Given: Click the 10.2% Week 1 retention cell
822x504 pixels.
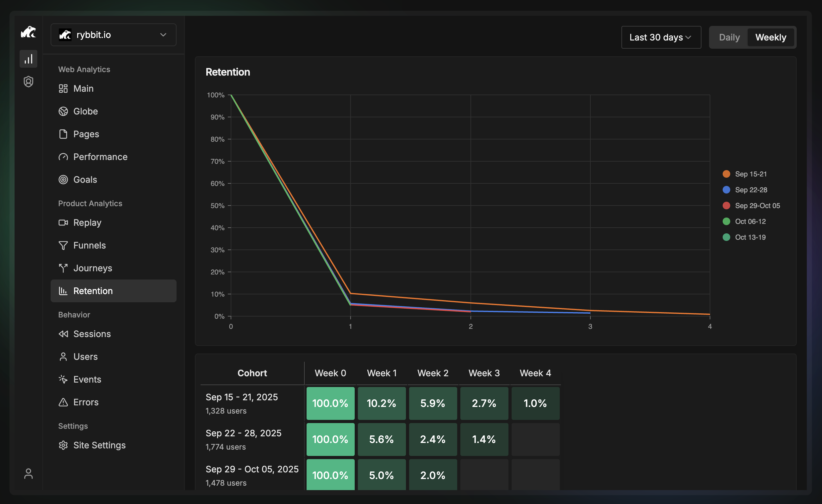Looking at the screenshot, I should pos(381,403).
